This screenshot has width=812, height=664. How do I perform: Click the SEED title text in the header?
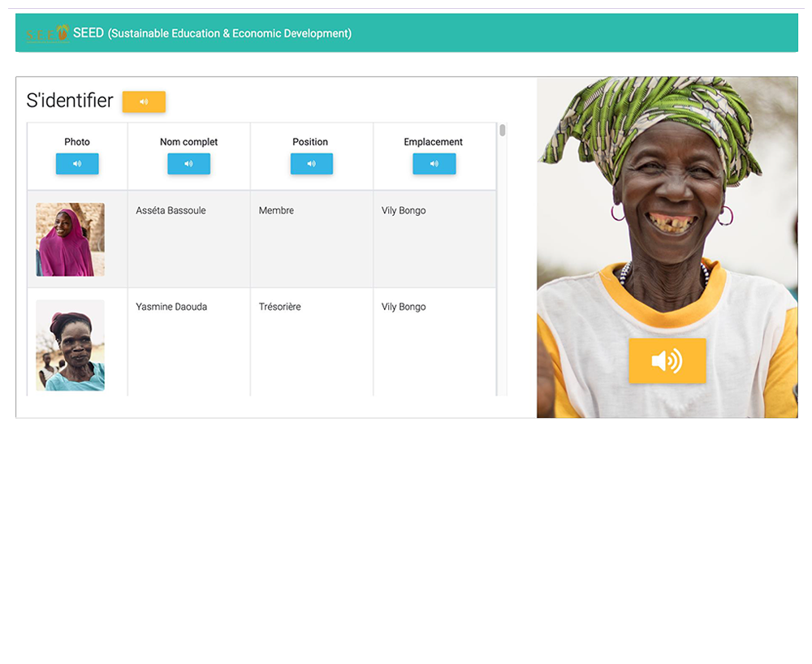pyautogui.click(x=212, y=33)
